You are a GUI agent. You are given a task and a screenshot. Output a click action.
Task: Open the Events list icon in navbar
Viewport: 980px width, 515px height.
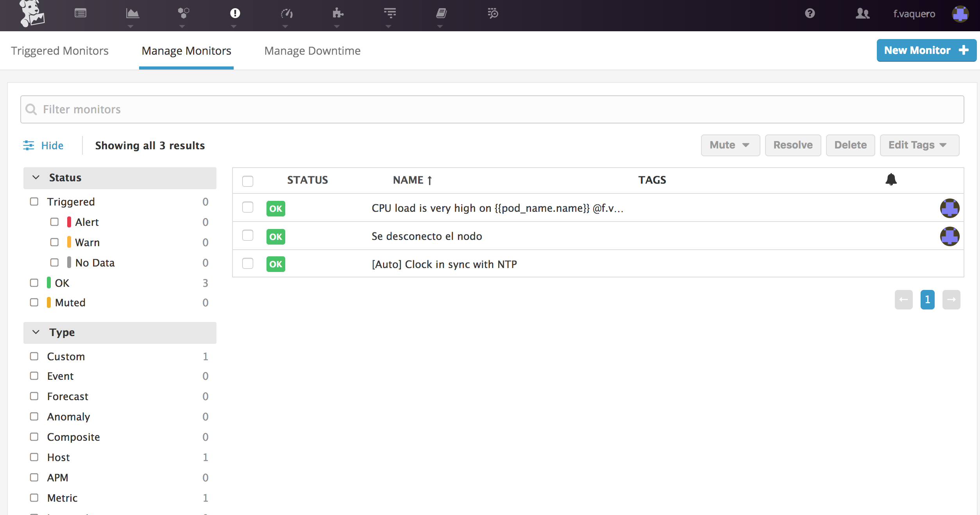[x=80, y=14]
